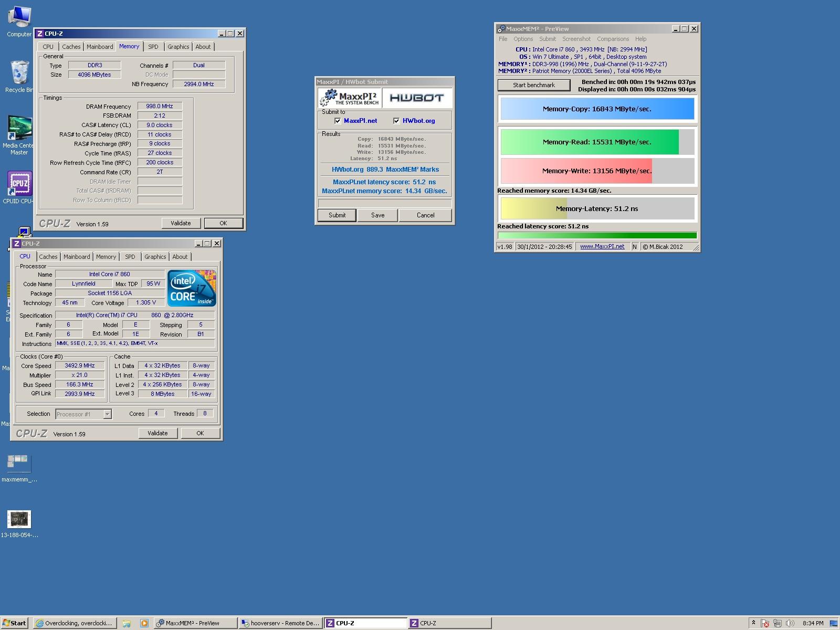Launch the CPUID CPU-Z desktop shortcut

19,186
